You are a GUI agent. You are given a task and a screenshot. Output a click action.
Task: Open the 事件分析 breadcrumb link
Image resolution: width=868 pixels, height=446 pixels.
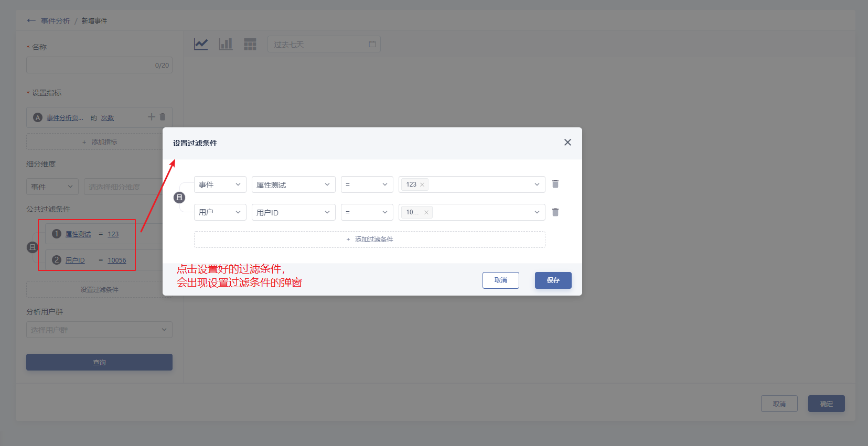pyautogui.click(x=56, y=21)
